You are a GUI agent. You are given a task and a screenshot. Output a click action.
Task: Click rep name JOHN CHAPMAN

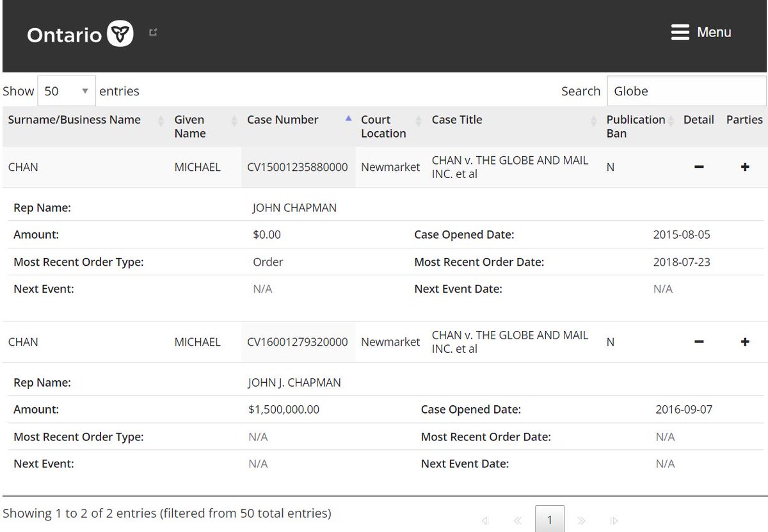(294, 208)
